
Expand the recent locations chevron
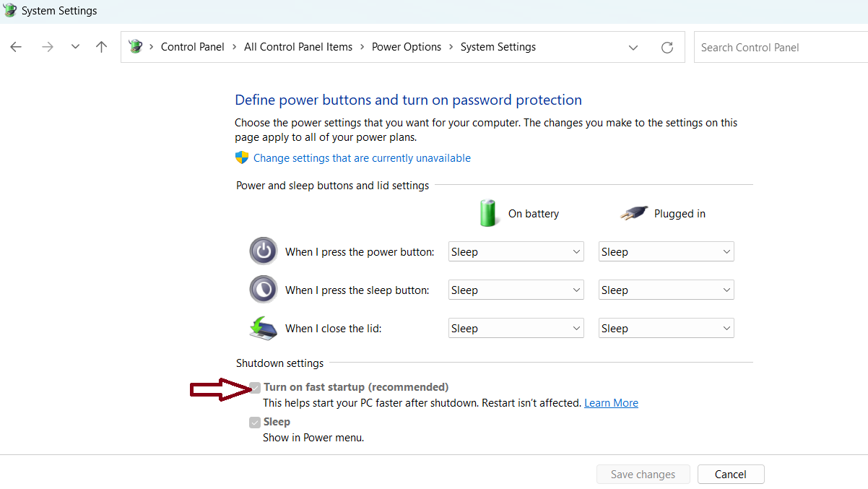(x=75, y=47)
